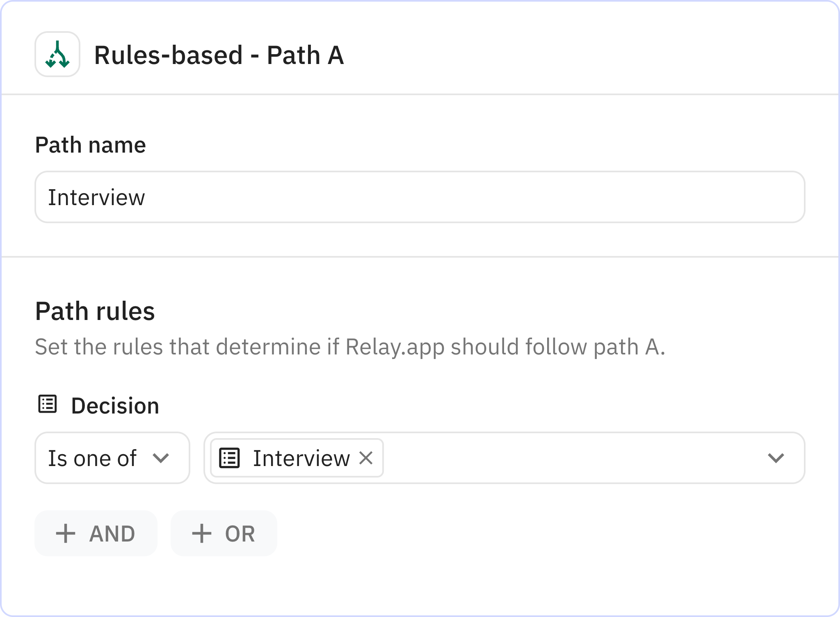840x617 pixels.
Task: Click the chevron in 'Is one of' box
Action: pos(160,458)
